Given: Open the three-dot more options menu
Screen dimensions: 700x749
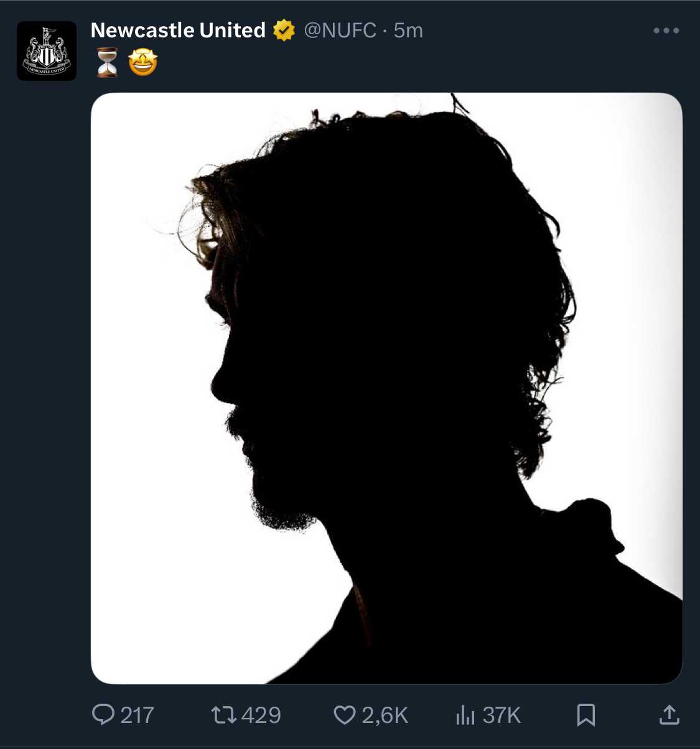Looking at the screenshot, I should pos(666,30).
